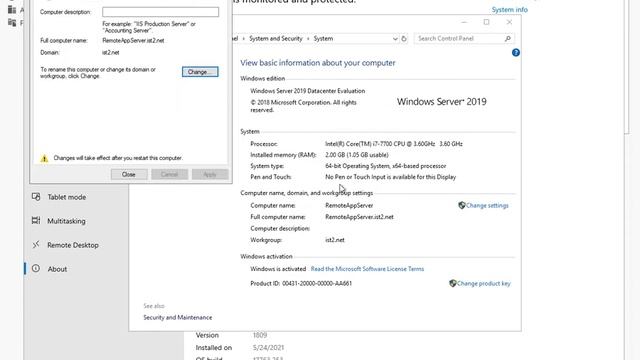The width and height of the screenshot is (640, 360).
Task: Select Tablet mode in Settings sidebar
Action: 67,197
